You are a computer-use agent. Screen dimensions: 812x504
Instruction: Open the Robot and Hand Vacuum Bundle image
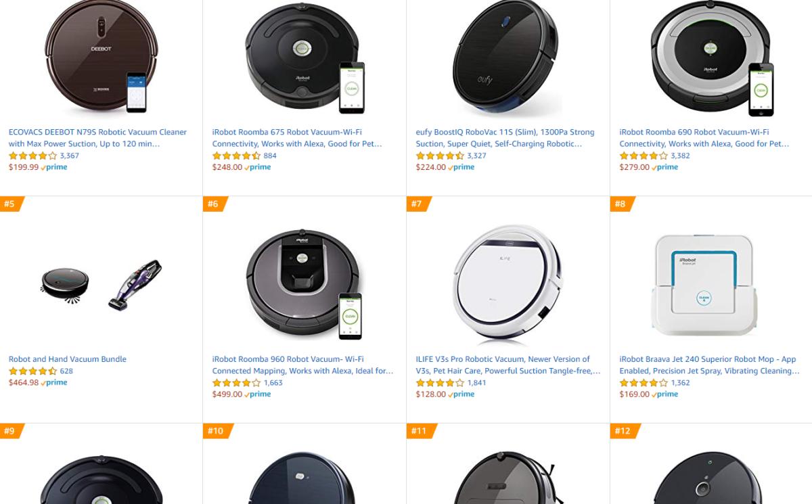coord(101,284)
